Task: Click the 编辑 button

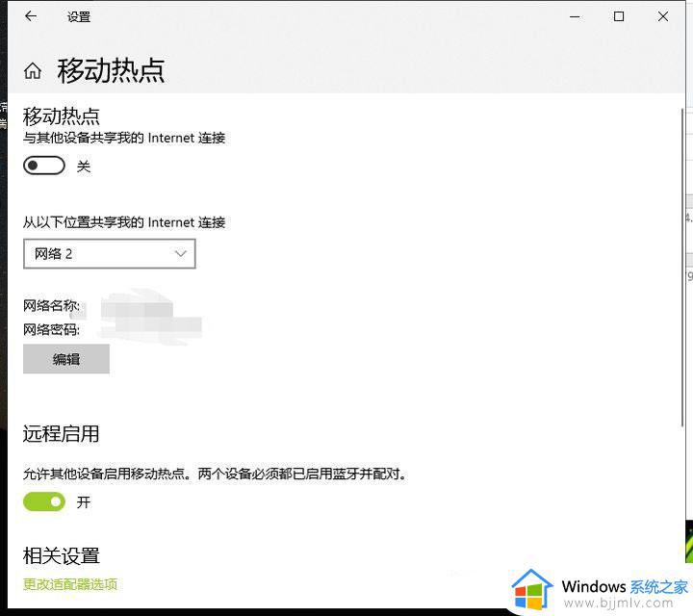Action: click(66, 359)
